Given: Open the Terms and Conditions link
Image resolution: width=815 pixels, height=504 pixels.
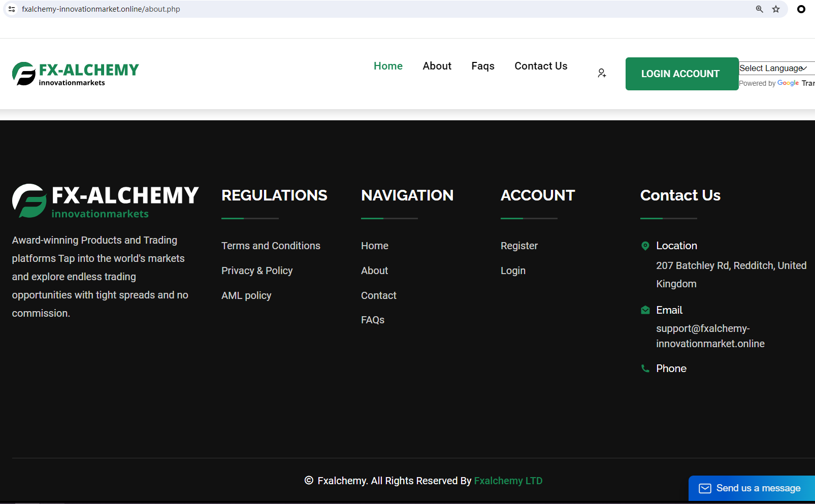Looking at the screenshot, I should click(x=271, y=246).
